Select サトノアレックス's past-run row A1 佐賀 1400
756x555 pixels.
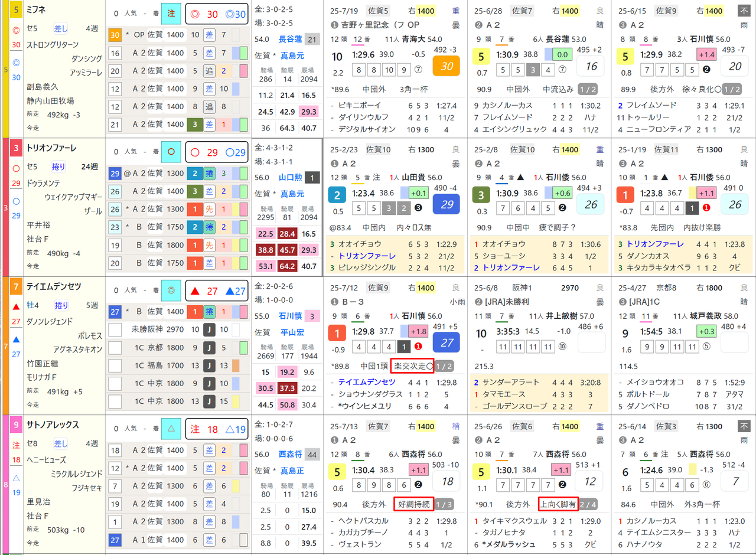coord(178,540)
